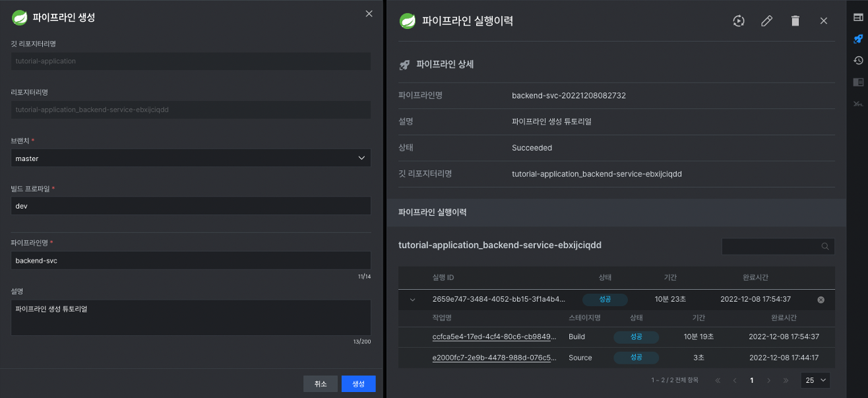Open the YML icon in the sidebar

pyautogui.click(x=858, y=104)
